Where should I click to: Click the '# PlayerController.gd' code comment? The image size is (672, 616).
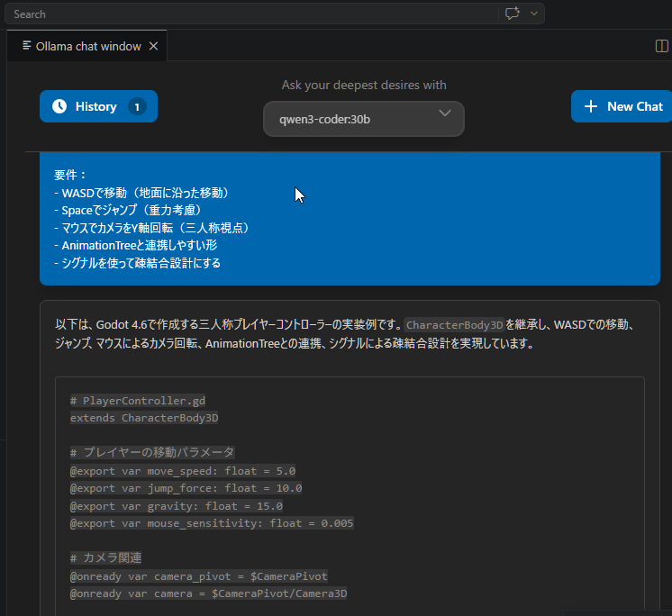point(138,401)
